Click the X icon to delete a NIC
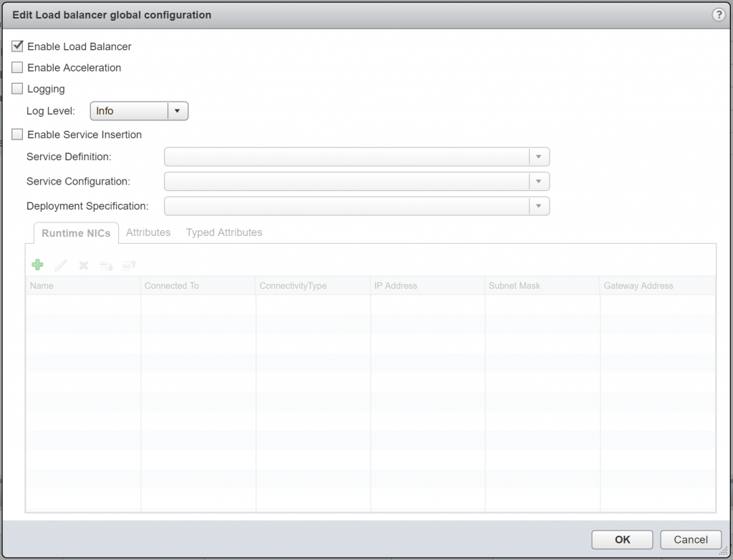733x560 pixels. (x=83, y=265)
